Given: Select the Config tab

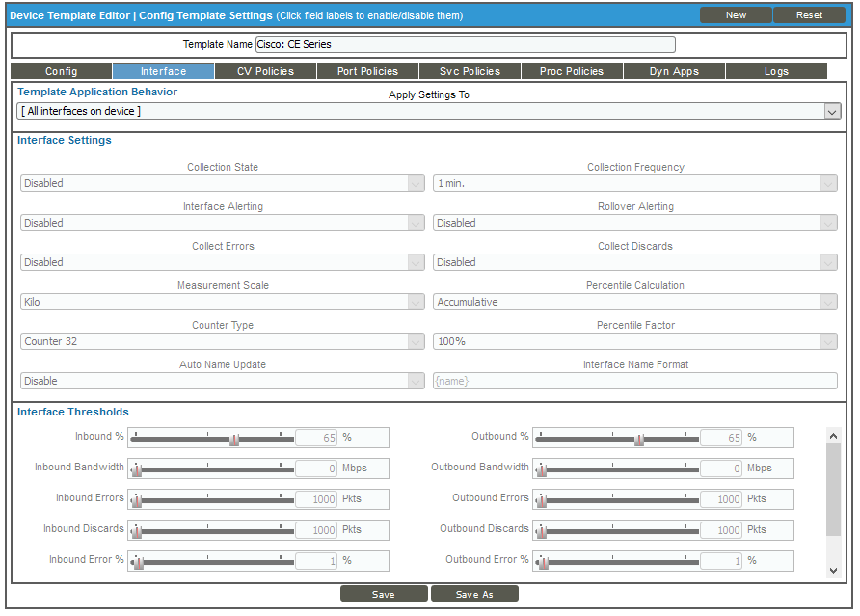Looking at the screenshot, I should coord(60,70).
